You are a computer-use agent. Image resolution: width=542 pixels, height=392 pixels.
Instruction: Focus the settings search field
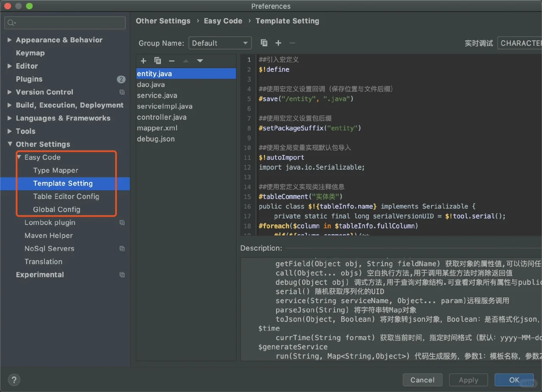65,23
